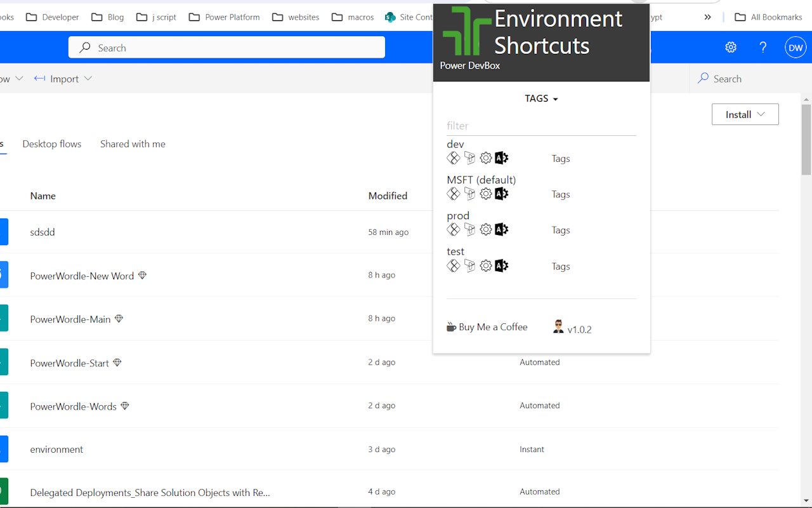Open the Power Platform settings gear in the header

[731, 47]
